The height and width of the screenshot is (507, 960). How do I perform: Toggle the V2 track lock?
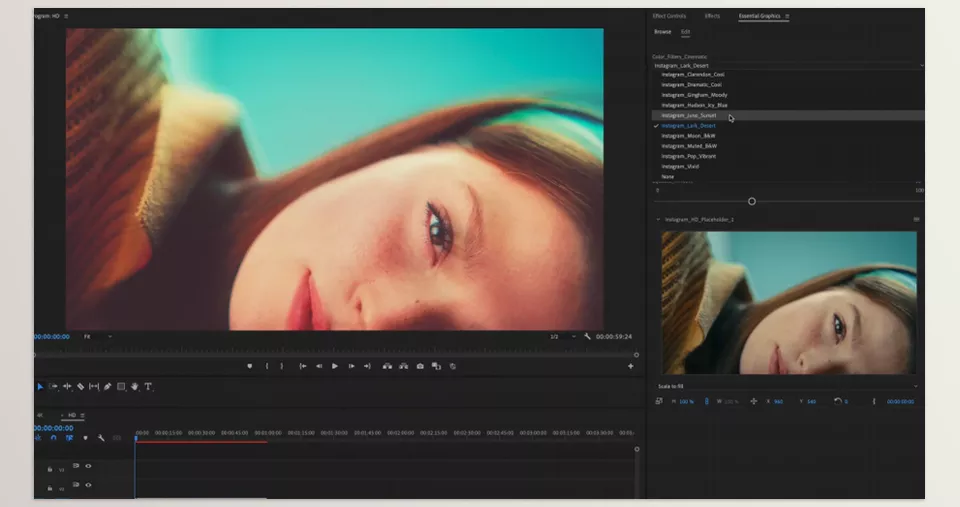(x=50, y=489)
